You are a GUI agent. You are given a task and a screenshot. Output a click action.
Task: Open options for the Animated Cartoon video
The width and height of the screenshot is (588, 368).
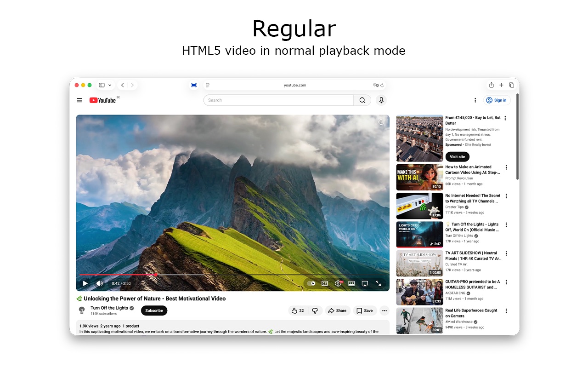pyautogui.click(x=506, y=167)
